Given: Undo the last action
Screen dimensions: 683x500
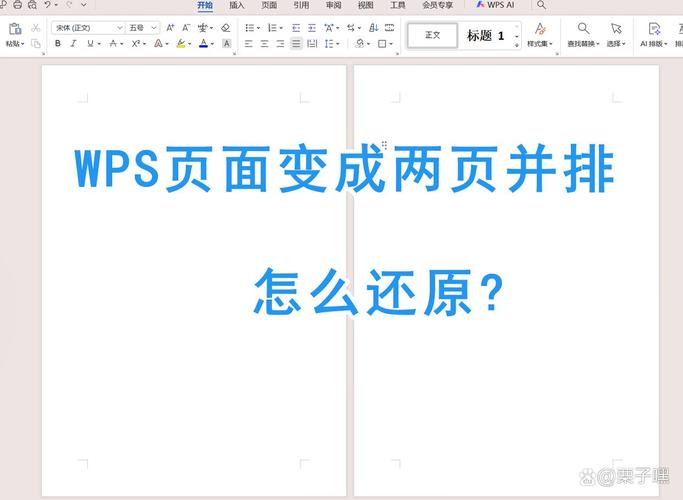Looking at the screenshot, I should coord(47,5).
